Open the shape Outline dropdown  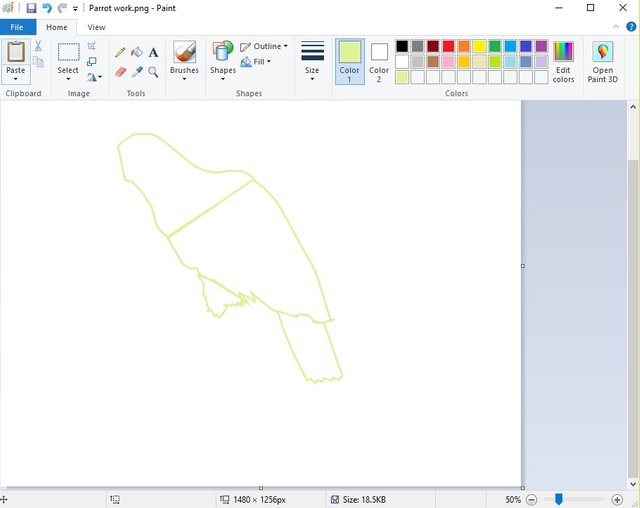[264, 47]
